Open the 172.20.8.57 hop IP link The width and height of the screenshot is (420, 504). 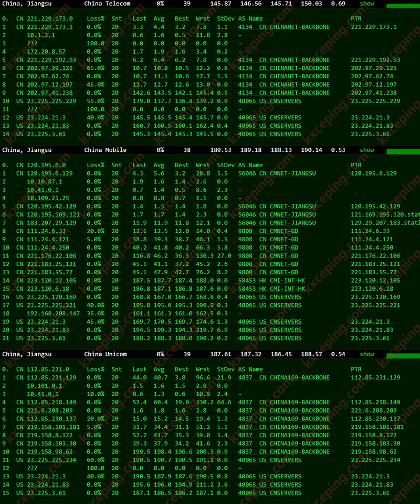tap(46, 52)
